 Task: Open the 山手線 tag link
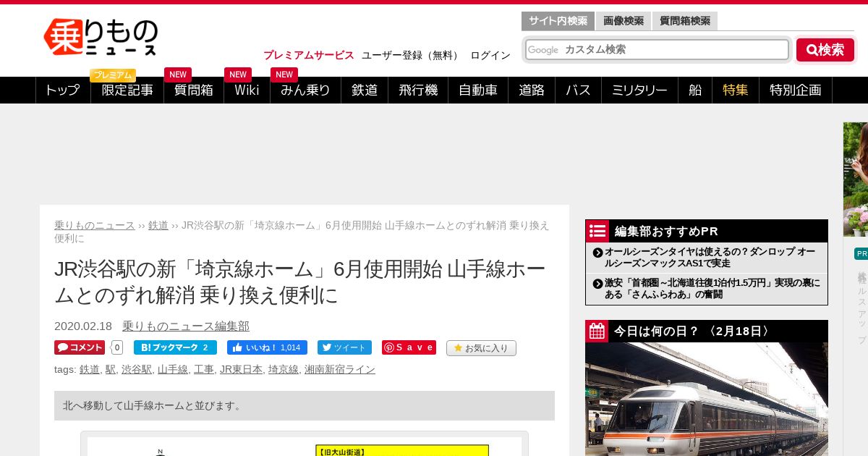coord(173,369)
